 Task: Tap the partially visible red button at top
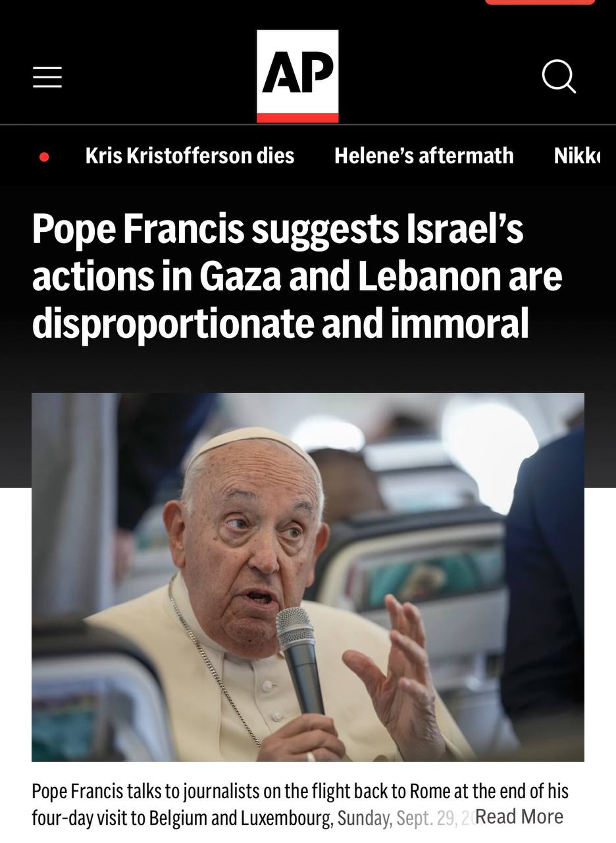(x=540, y=2)
